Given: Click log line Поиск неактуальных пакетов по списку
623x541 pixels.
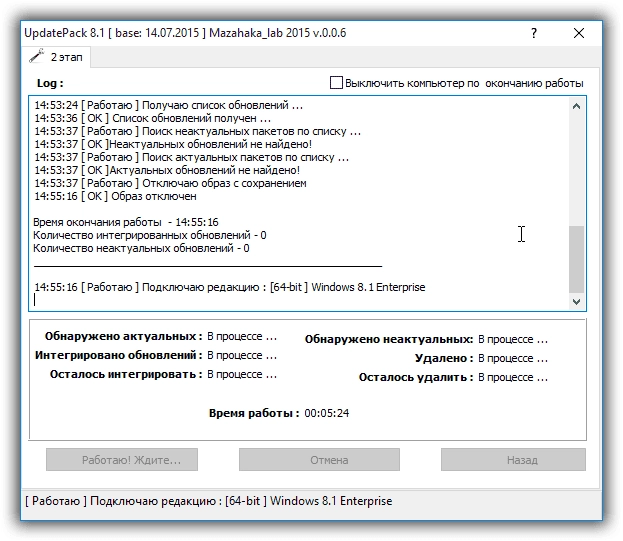Looking at the screenshot, I should (197, 131).
